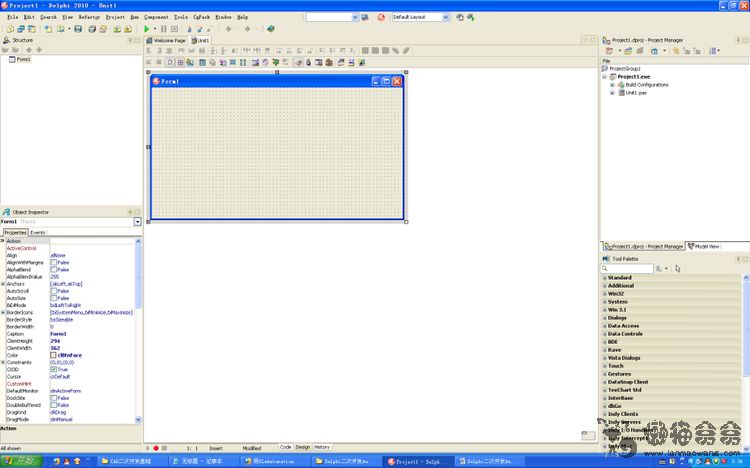Open the Model View tab
The height and width of the screenshot is (468, 750).
click(x=703, y=246)
